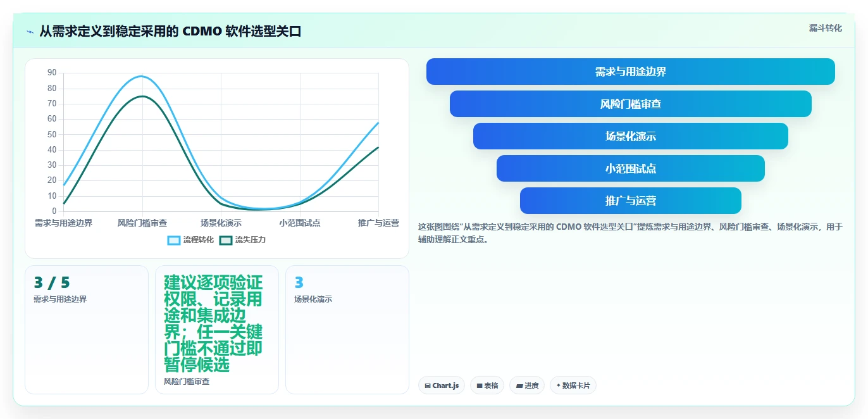The image size is (868, 419).
Task: Click the 流失压力 legend label
Action: [251, 240]
